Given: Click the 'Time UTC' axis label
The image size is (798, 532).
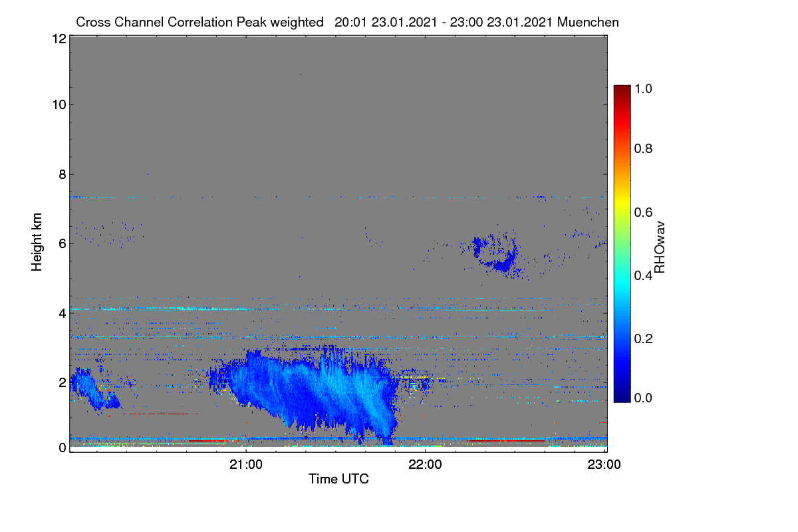Looking at the screenshot, I should coord(338,478).
